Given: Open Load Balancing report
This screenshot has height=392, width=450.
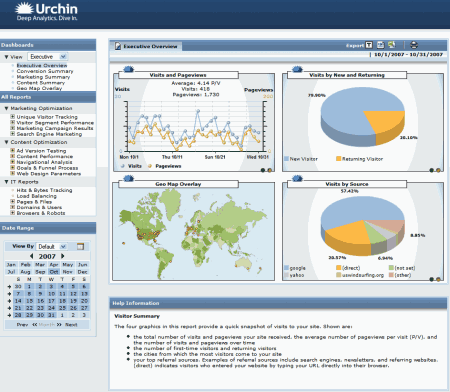Looking at the screenshot, I should tap(37, 196).
